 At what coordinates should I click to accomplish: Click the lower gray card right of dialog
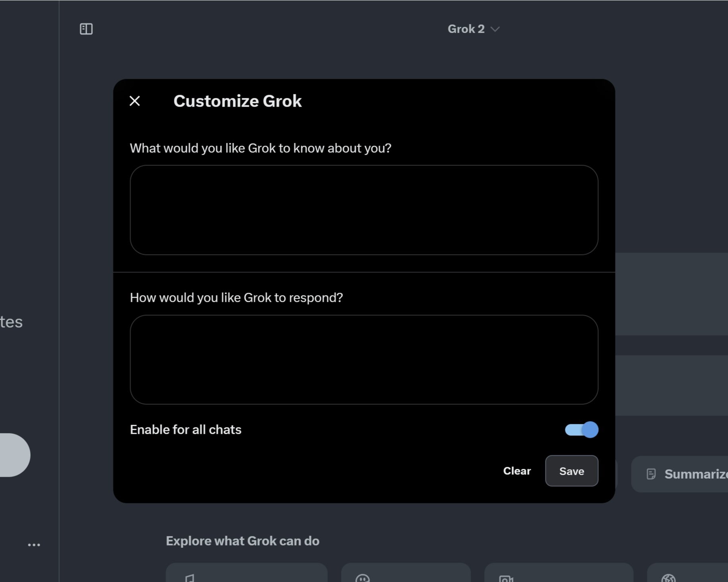click(671, 385)
